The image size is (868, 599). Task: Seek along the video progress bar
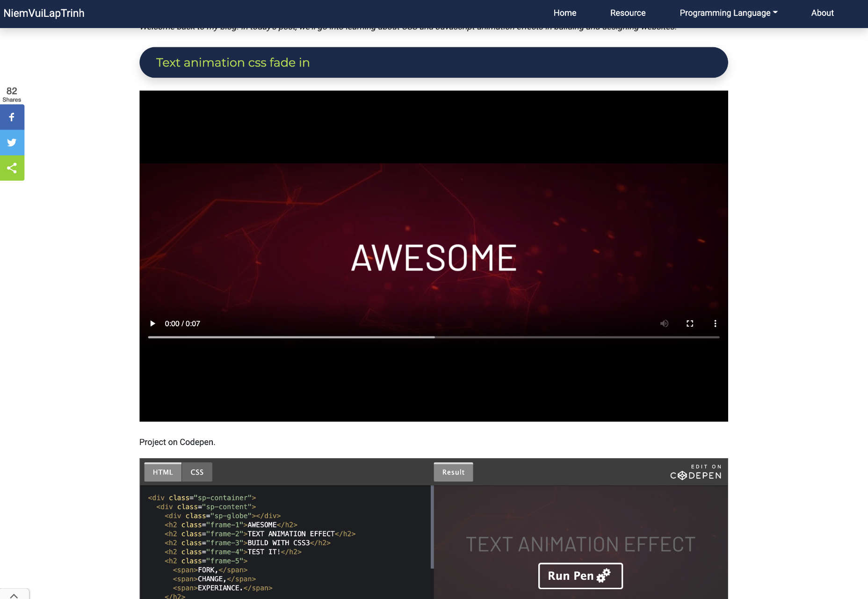[x=434, y=337]
